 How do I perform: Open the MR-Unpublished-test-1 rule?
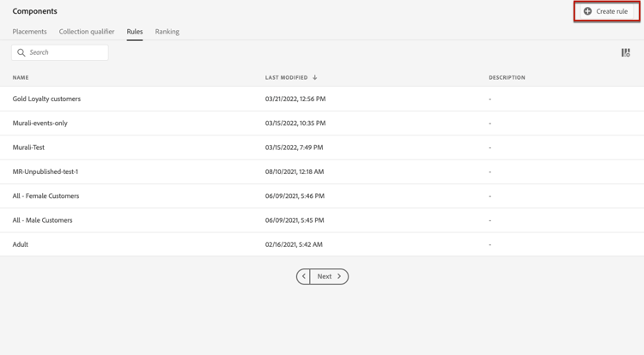click(x=46, y=171)
